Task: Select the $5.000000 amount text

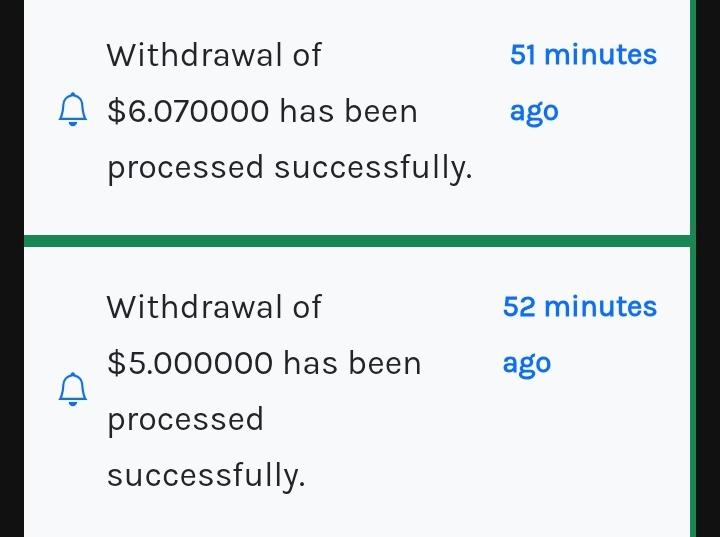Action: [190, 363]
